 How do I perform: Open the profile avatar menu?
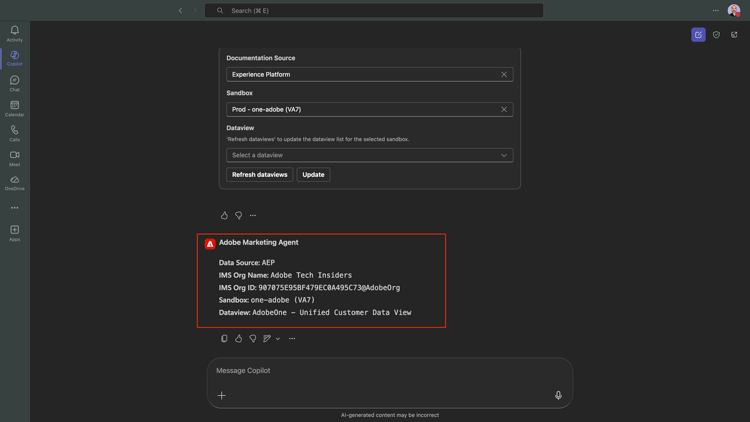click(x=734, y=10)
